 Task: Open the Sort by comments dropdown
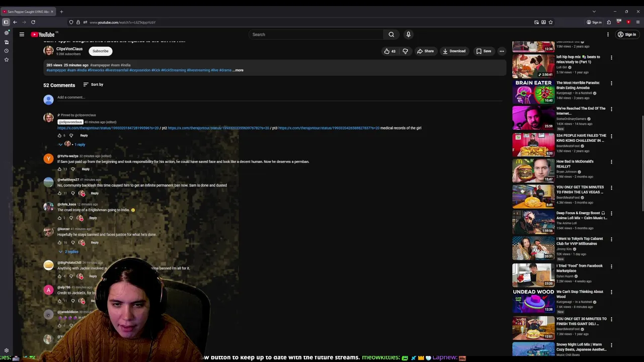(93, 84)
